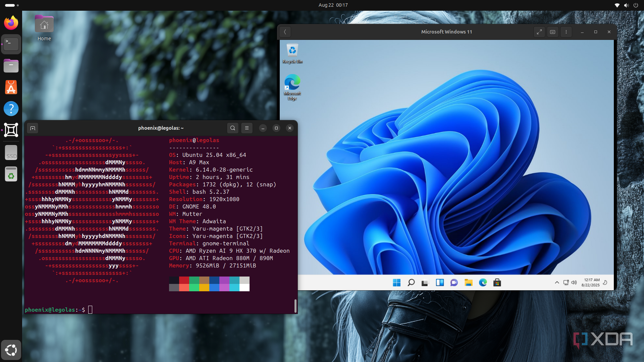Open the Windows Start button
This screenshot has width=644, height=362.
397,283
